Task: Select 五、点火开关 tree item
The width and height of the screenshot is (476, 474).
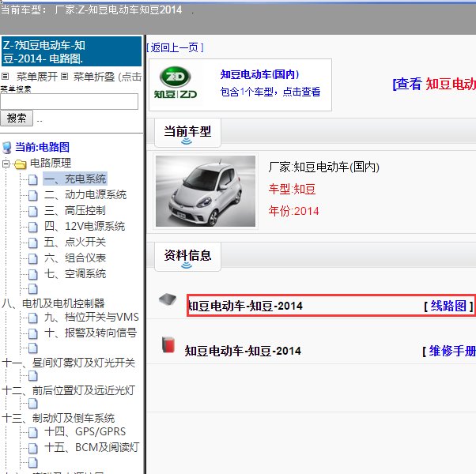Action: click(75, 242)
